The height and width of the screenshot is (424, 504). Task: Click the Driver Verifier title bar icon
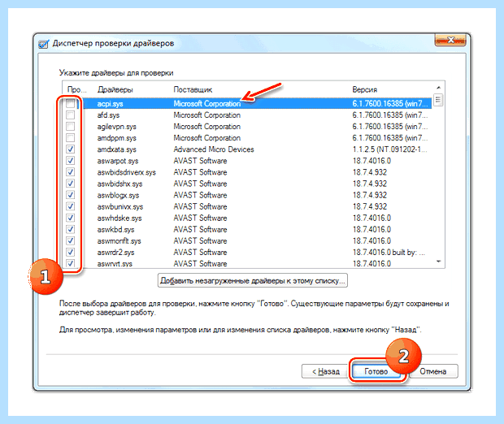43,44
